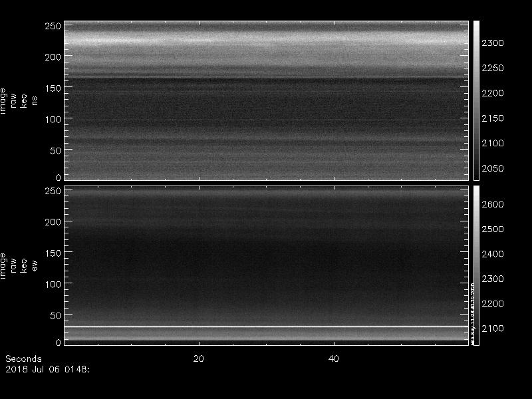This screenshot has width=532, height=399.
Task: Click the x-axis tick label '40'
Action: click(x=334, y=358)
